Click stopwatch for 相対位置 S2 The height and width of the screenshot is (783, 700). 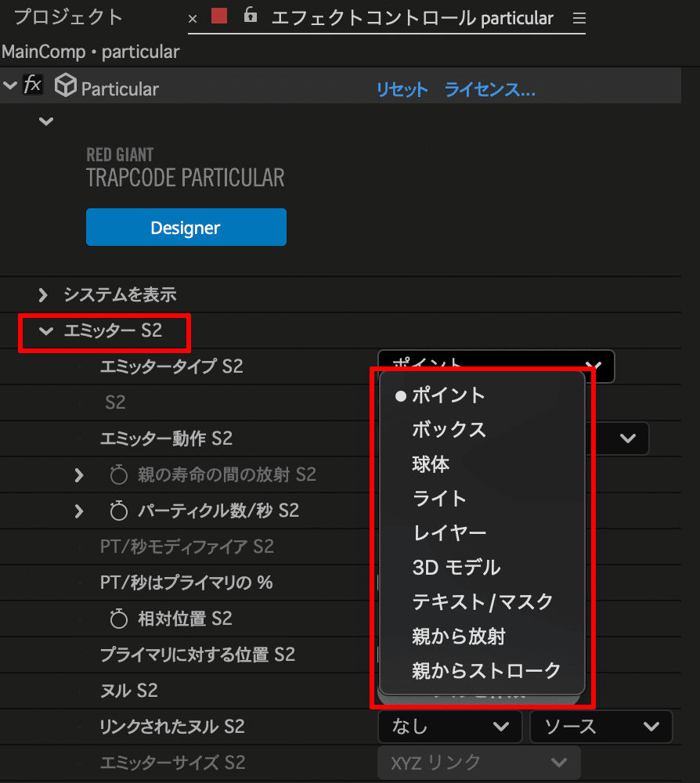pyautogui.click(x=118, y=619)
